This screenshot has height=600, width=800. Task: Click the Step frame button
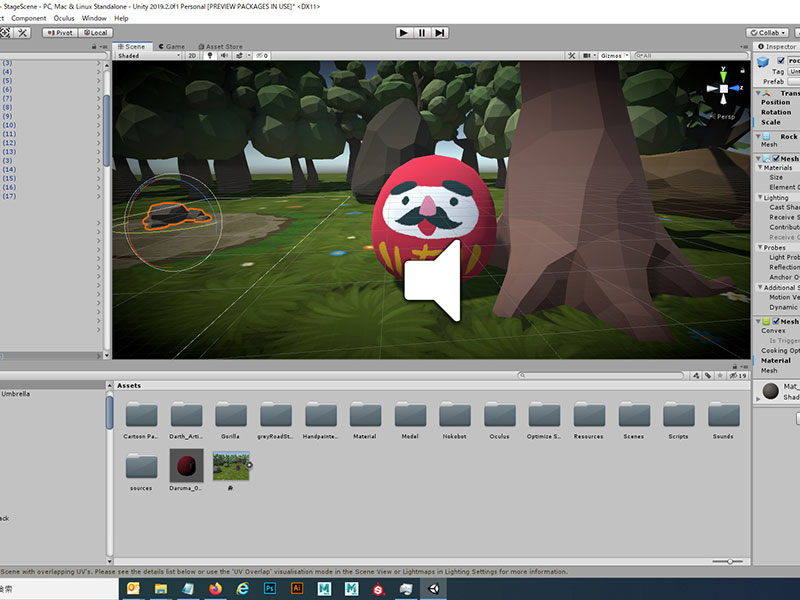point(440,33)
